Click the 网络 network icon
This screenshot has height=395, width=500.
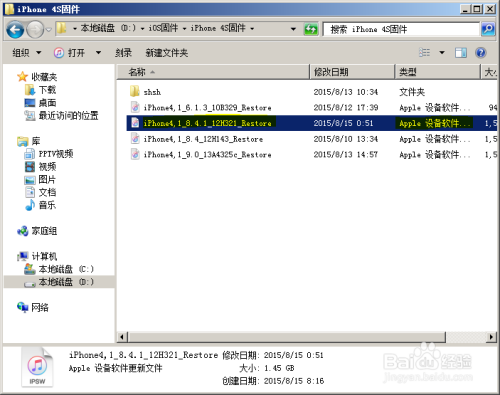click(x=23, y=307)
